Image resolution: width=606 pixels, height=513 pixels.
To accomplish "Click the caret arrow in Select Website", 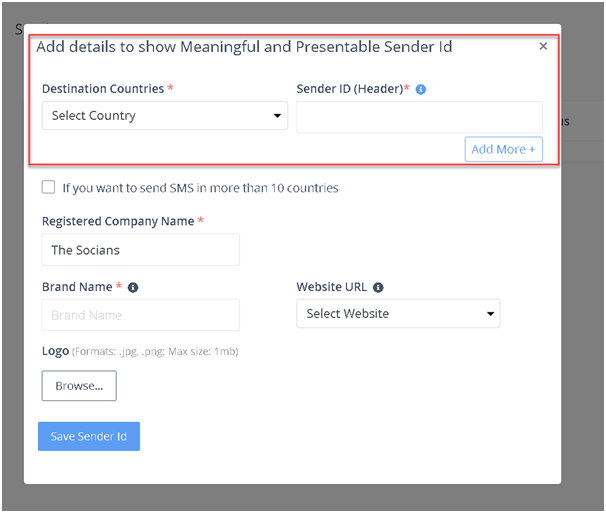I will pos(490,314).
